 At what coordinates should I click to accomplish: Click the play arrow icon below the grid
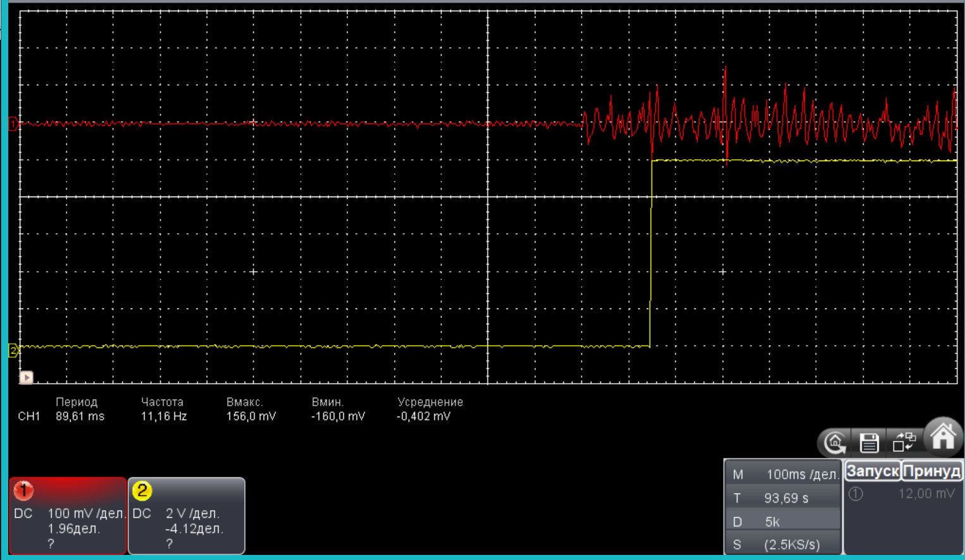coord(27,377)
